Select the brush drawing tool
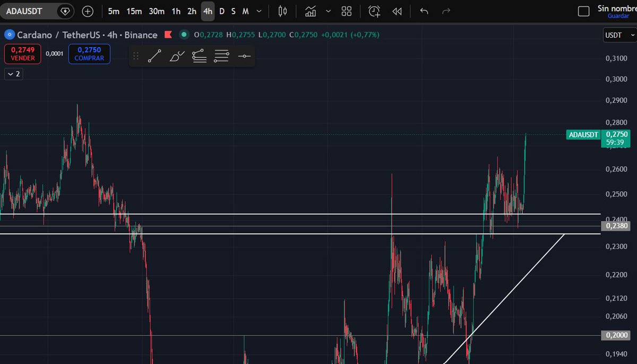This screenshot has width=637, height=364. coord(177,56)
